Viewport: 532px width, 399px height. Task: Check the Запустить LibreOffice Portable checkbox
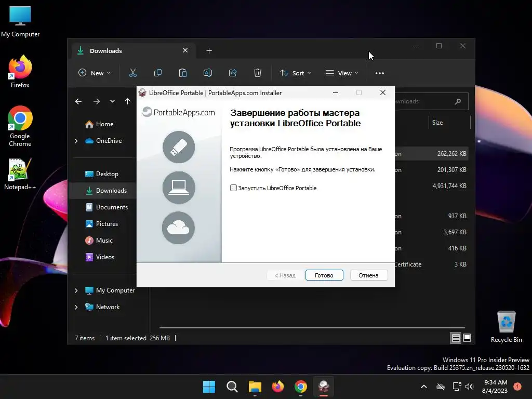pyautogui.click(x=233, y=188)
